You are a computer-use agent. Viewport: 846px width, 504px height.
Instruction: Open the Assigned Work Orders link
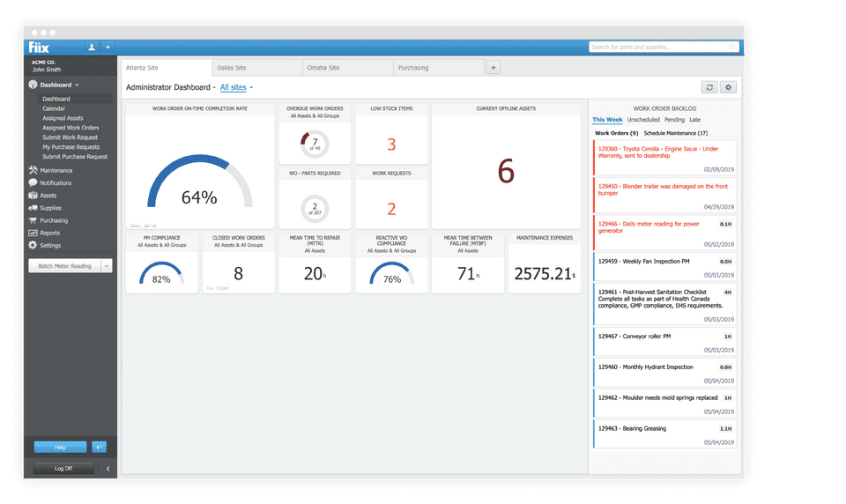[x=70, y=128]
